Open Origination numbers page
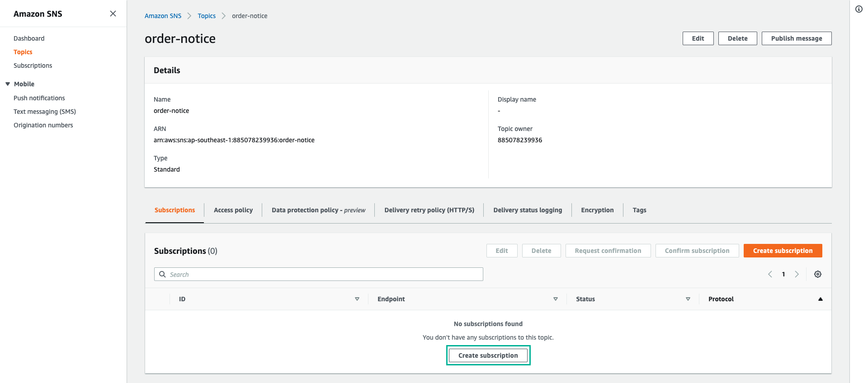 point(43,125)
